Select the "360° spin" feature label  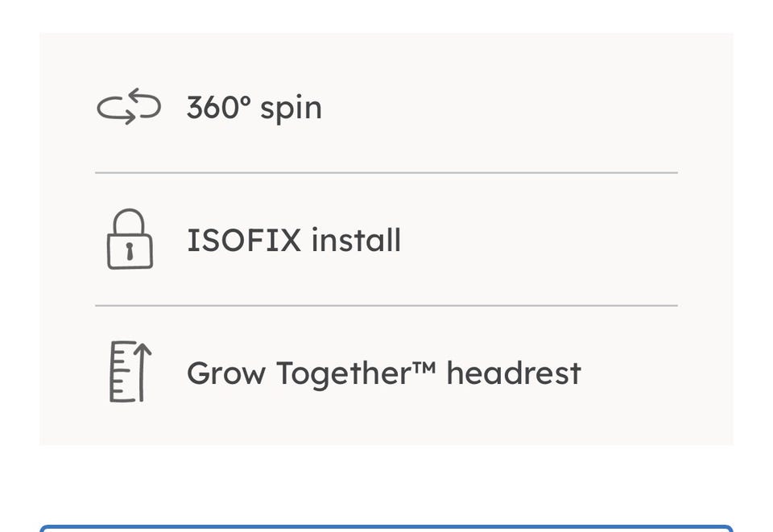point(254,108)
